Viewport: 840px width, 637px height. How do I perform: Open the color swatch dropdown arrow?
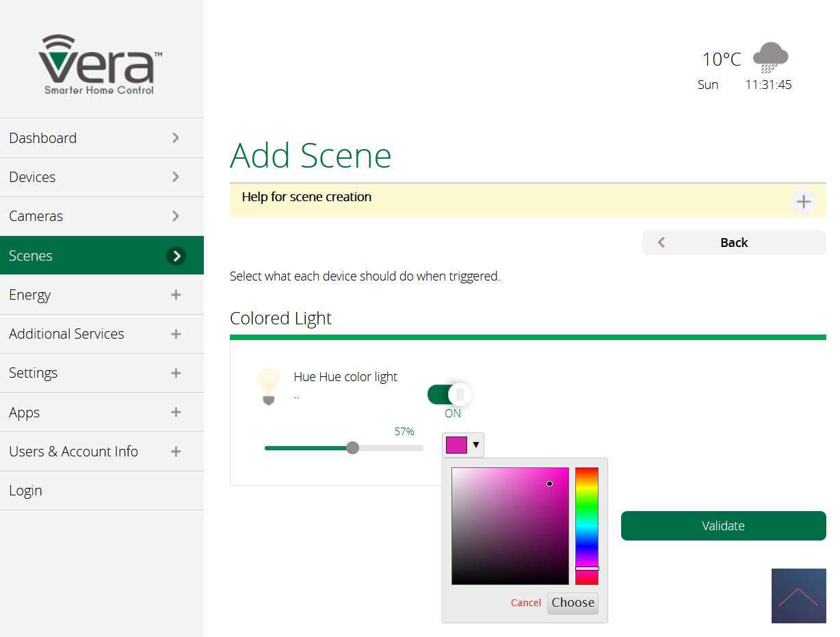coord(476,445)
